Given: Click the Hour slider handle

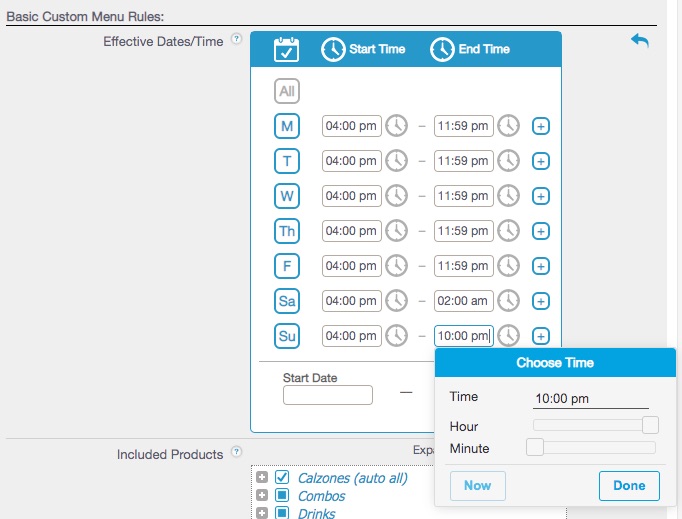Looking at the screenshot, I should click(650, 425).
